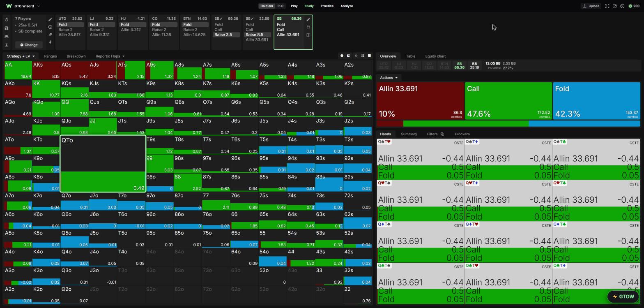
Task: Expand the Reports: Flops dropdown
Action: (x=110, y=56)
